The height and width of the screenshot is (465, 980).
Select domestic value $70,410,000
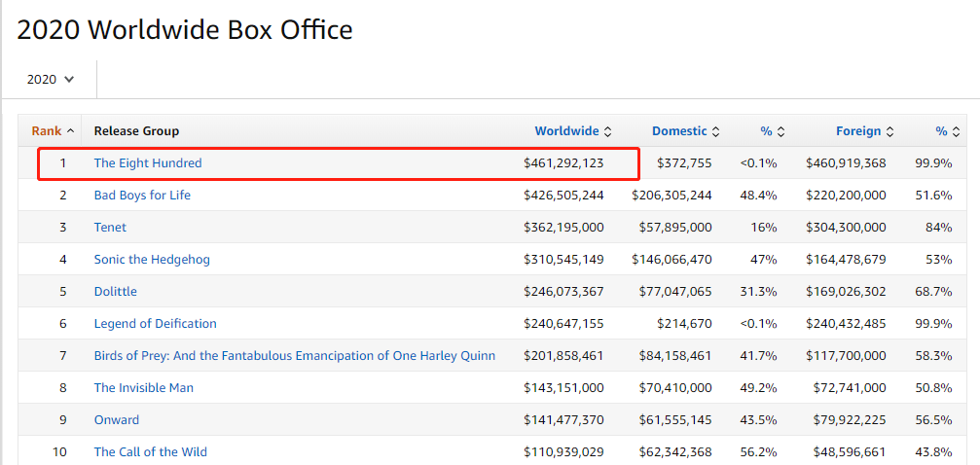(675, 387)
